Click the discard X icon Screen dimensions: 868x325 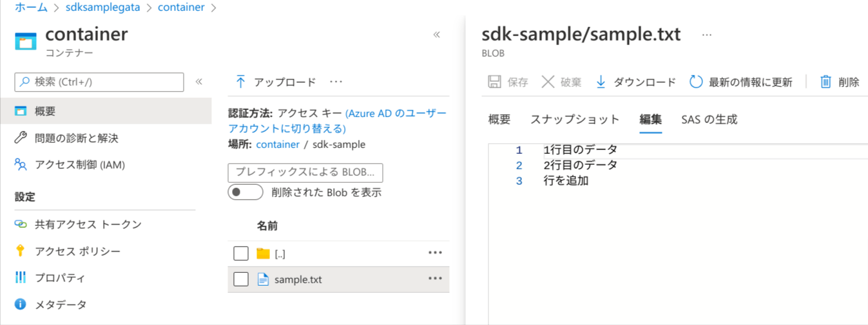[548, 82]
